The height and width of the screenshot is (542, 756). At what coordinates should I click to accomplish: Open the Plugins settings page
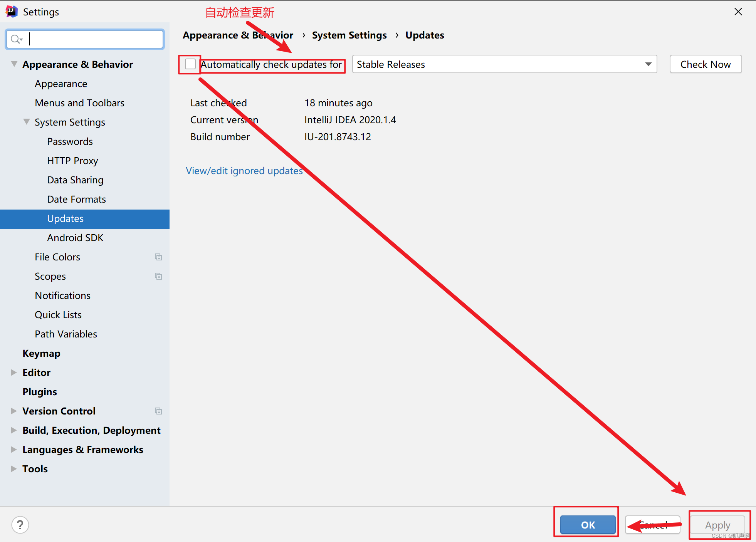(40, 392)
